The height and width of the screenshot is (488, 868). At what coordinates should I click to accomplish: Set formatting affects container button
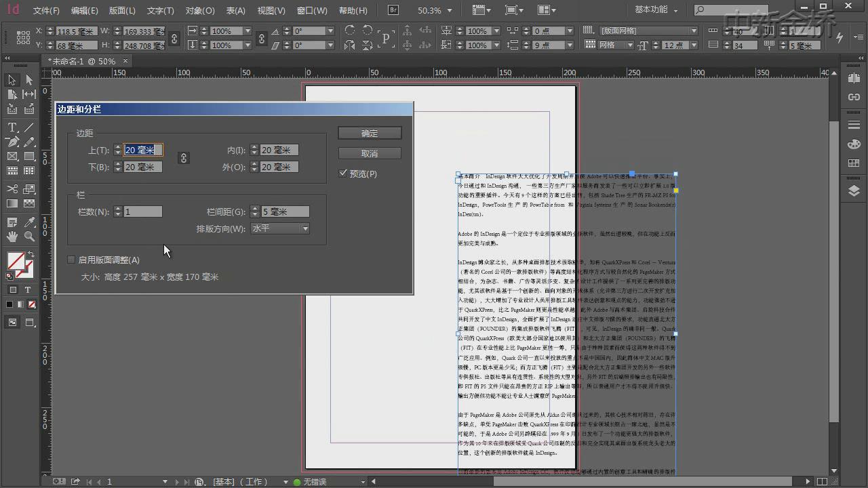12,290
